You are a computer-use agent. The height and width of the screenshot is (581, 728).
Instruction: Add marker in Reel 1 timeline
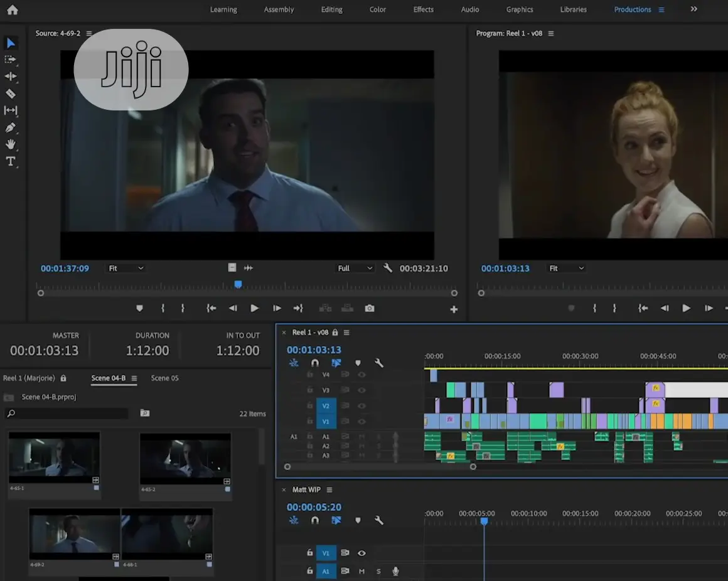pos(358,363)
